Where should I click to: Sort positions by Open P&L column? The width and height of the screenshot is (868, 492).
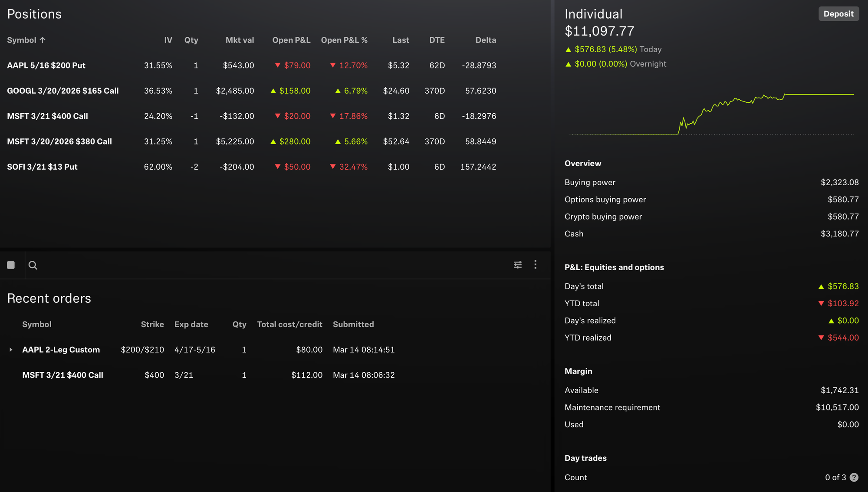292,40
